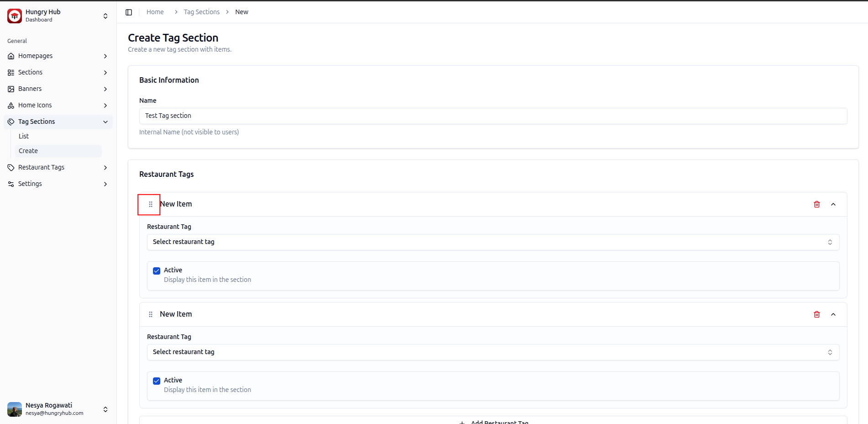Viewport: 868px width, 424px height.
Task: Open the Tag Sections List page
Action: 24,136
